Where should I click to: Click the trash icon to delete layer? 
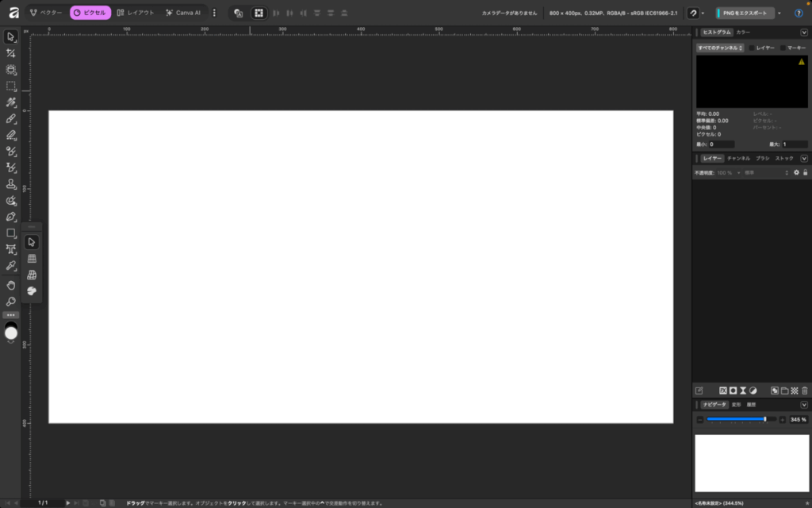point(805,391)
